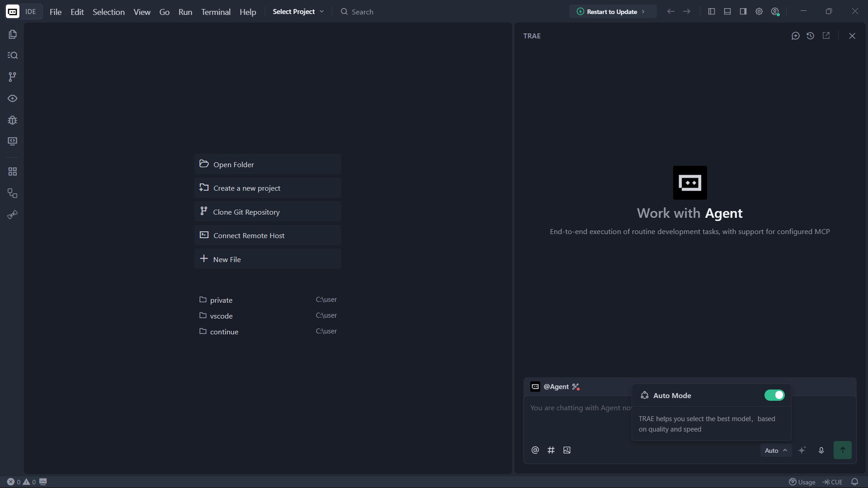Start voice input with microphone icon
The image size is (868, 488).
pos(821,450)
